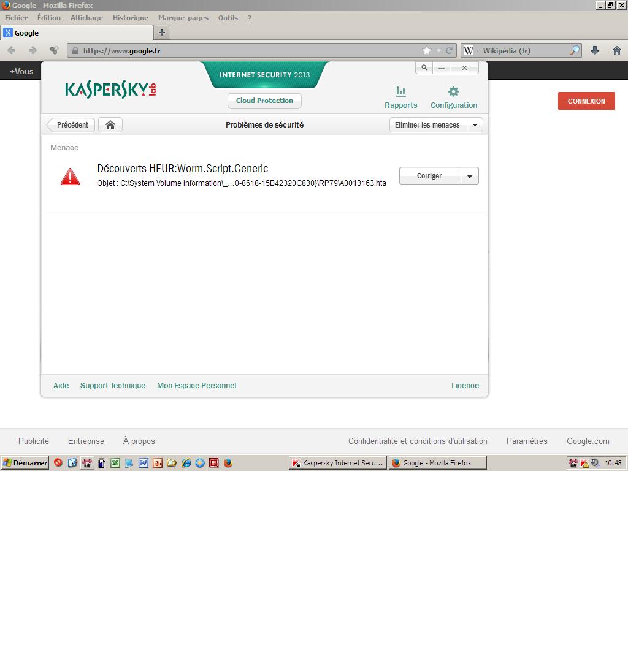The width and height of the screenshot is (628, 672).
Task: Launch PowerPoint from quick launch
Action: (x=158, y=463)
